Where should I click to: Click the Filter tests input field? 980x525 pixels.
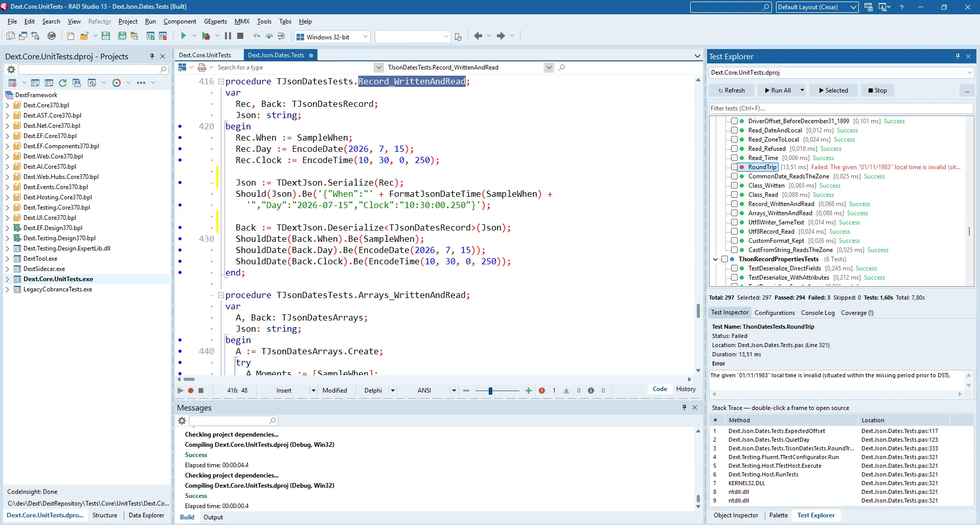(x=841, y=108)
